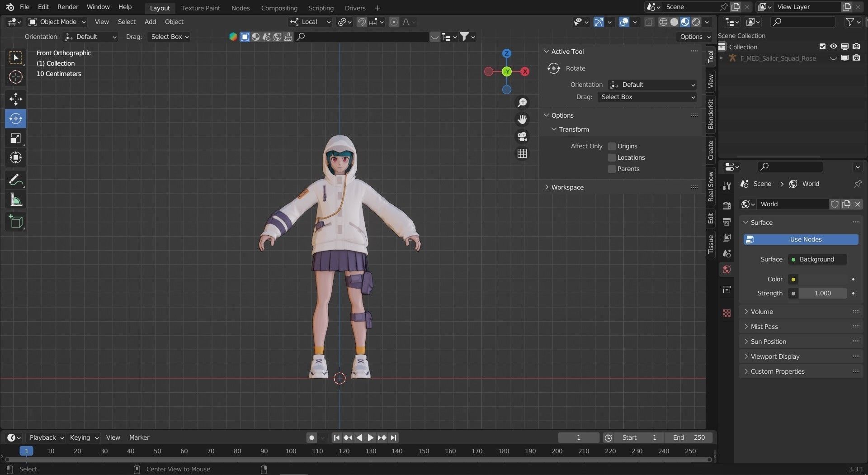Select the Add Cube tool

pyautogui.click(x=15, y=221)
